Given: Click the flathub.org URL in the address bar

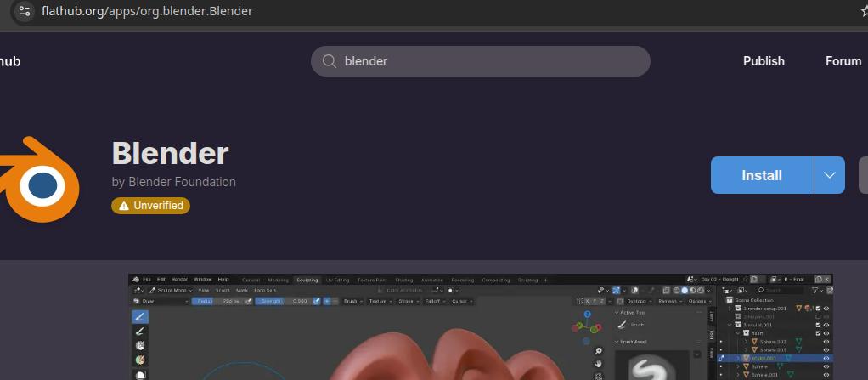Looking at the screenshot, I should click(147, 11).
